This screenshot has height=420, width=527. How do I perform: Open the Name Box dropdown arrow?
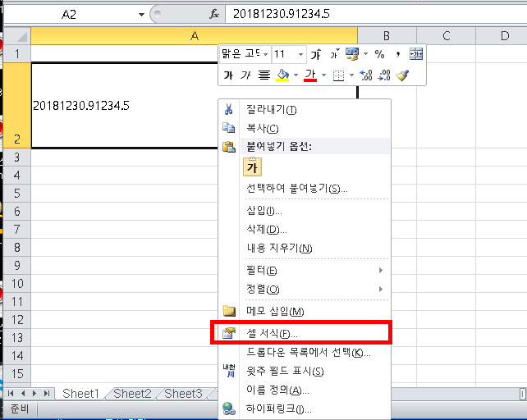point(141,15)
